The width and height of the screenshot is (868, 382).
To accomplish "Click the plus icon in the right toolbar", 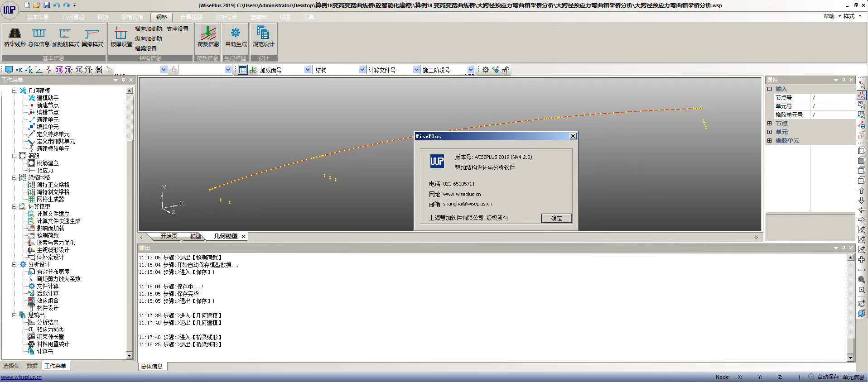I will (862, 260).
